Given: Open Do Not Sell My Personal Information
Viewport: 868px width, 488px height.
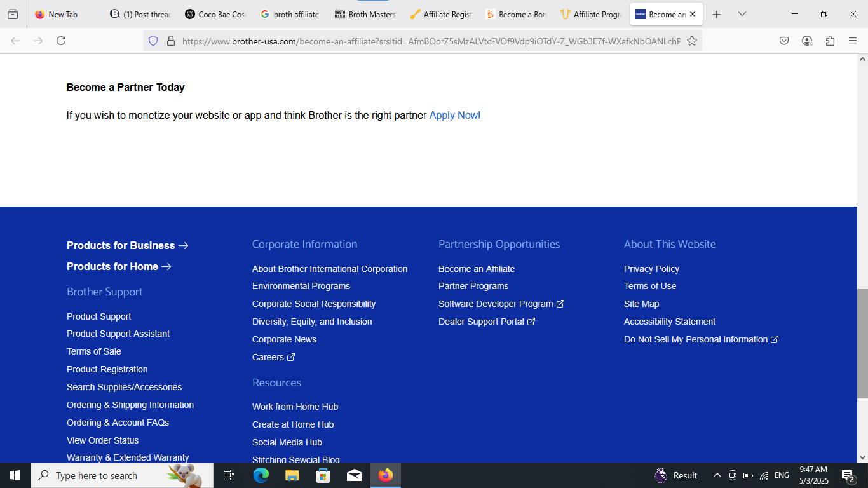Looking at the screenshot, I should pos(702,339).
